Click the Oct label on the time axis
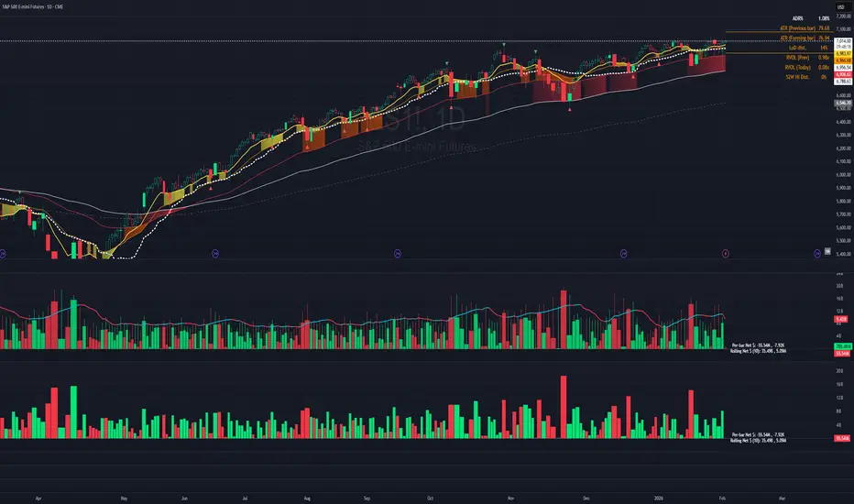854x504 pixels. point(431,498)
